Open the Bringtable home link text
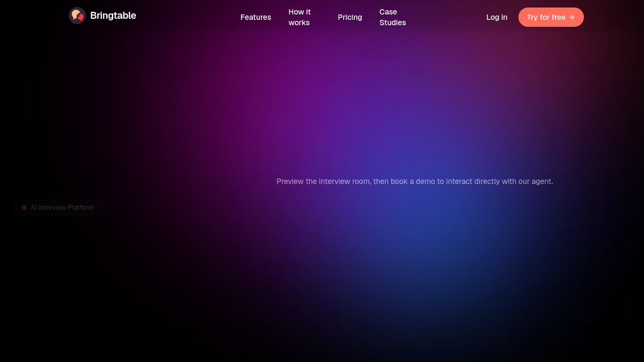The image size is (644, 362). pos(113,16)
